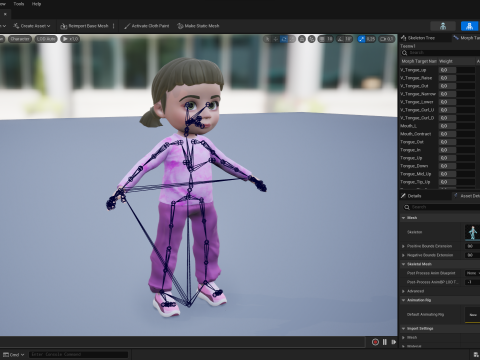Open the Tools menu
This screenshot has width=480, height=360.
19,4
